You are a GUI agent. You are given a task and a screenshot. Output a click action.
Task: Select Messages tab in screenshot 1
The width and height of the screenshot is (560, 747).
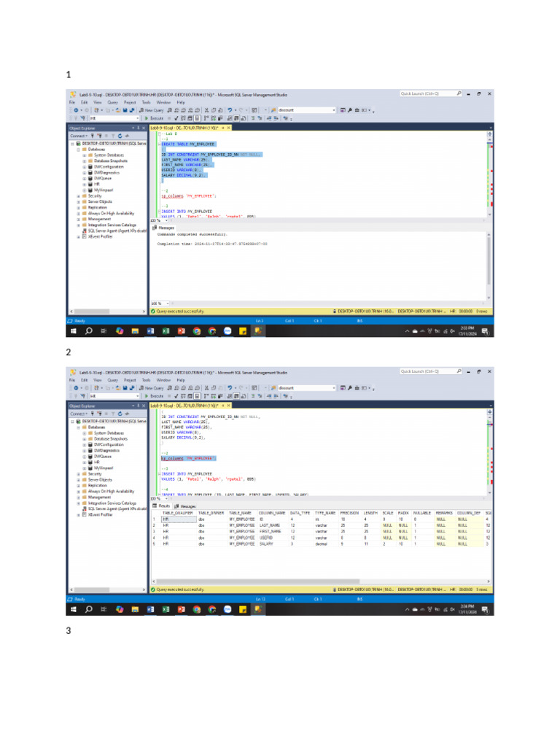click(163, 228)
